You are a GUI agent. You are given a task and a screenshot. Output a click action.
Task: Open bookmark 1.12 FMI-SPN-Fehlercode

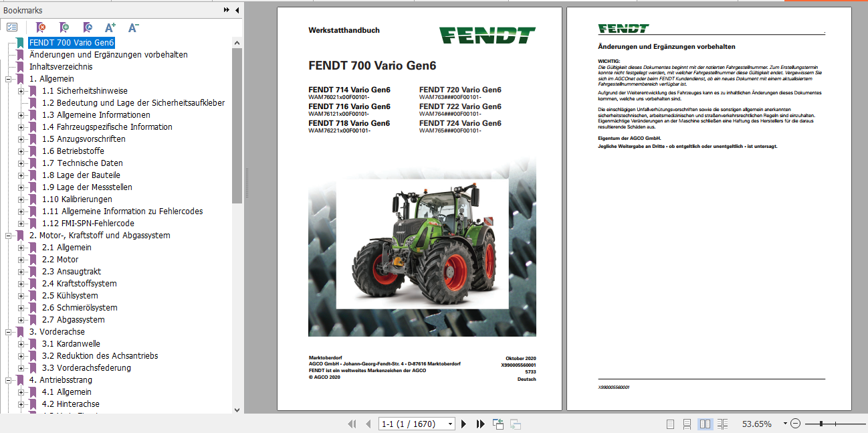pyautogui.click(x=88, y=224)
